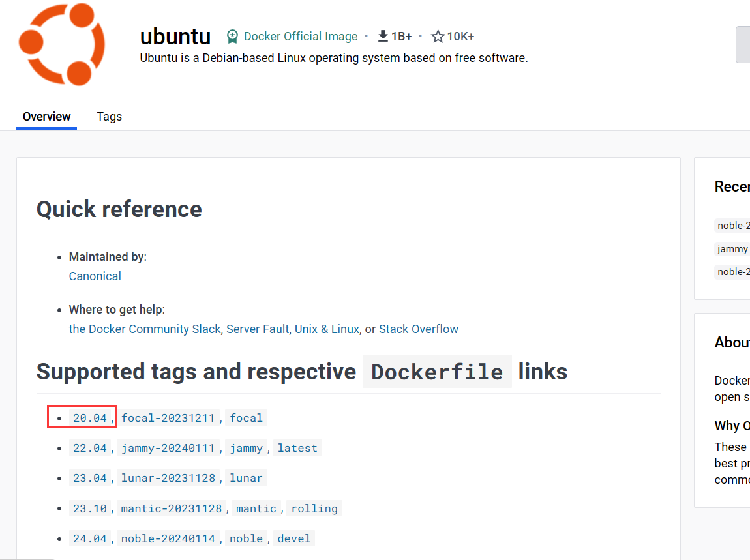
Task: Click the latest tag link
Action: (297, 448)
